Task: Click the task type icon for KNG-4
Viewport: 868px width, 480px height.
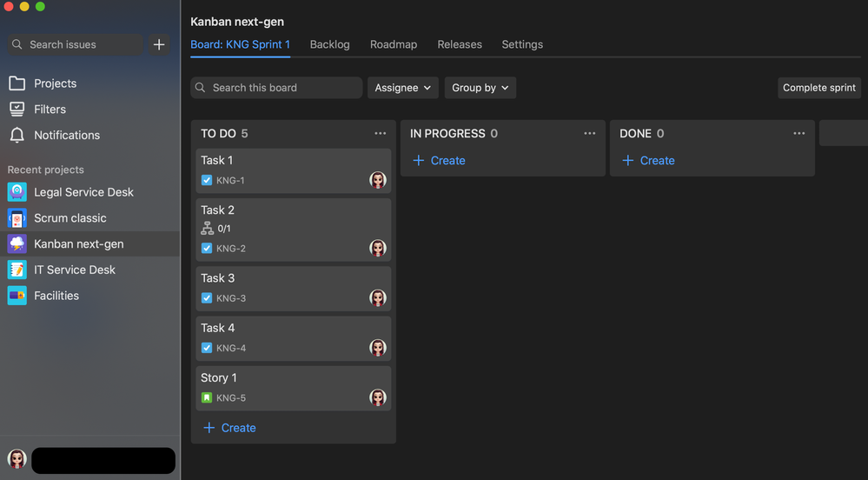Action: point(207,348)
